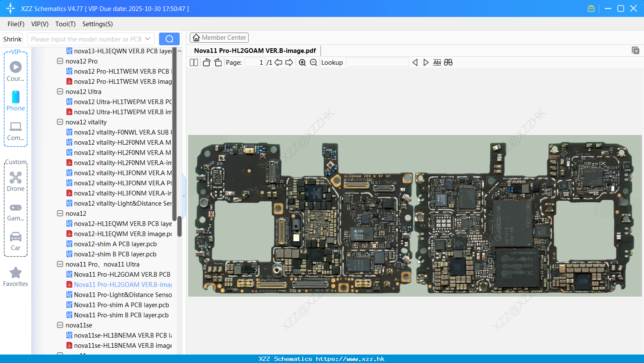Open the Car category in the sidebar
644x363 pixels.
[16, 241]
